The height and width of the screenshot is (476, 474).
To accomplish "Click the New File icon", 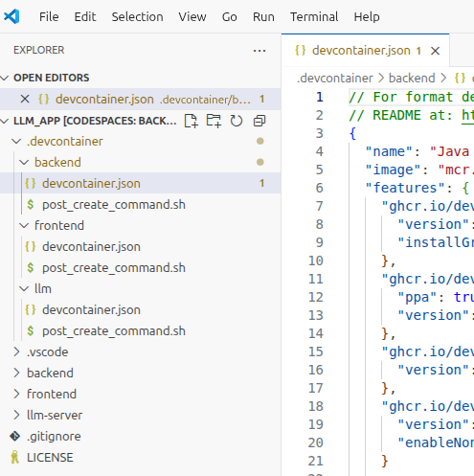I will point(191,121).
